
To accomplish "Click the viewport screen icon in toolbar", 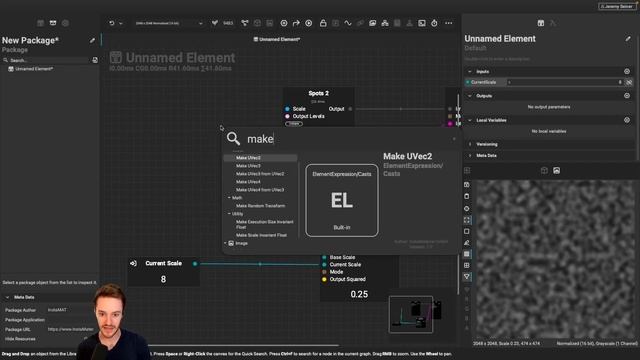I will click(x=422, y=23).
